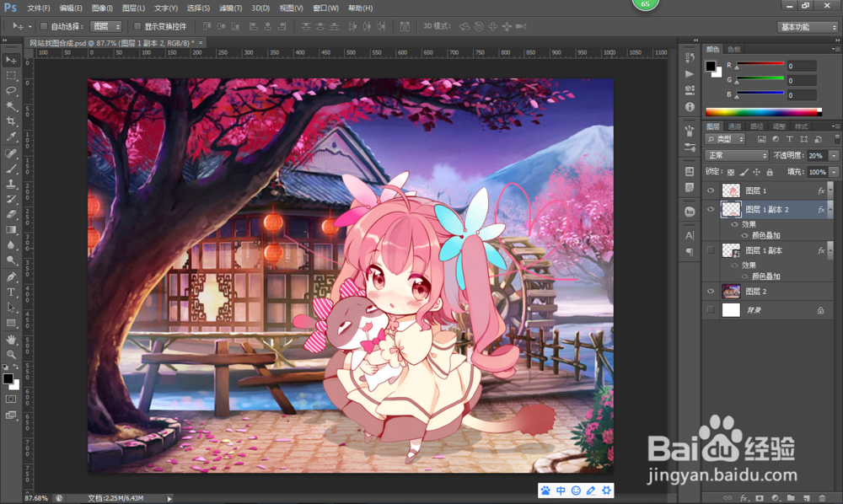This screenshot has width=843, height=504.
Task: Switch to the 通道 tab
Action: (x=734, y=126)
